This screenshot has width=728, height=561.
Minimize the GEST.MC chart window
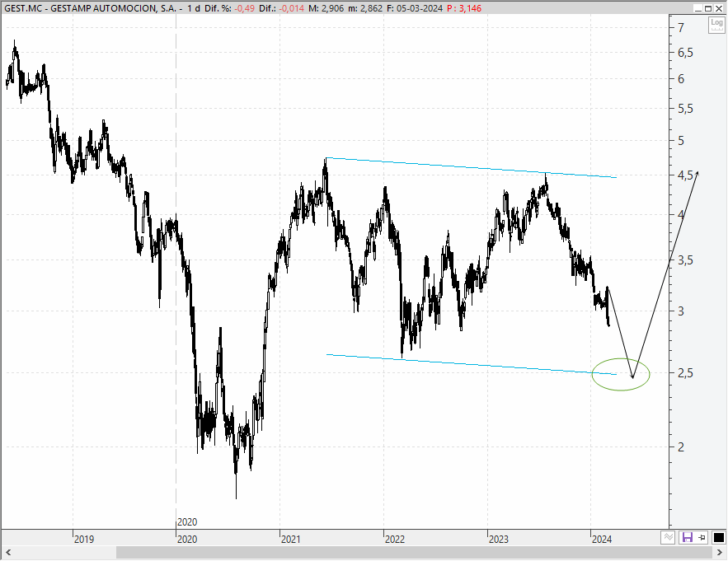click(699, 8)
